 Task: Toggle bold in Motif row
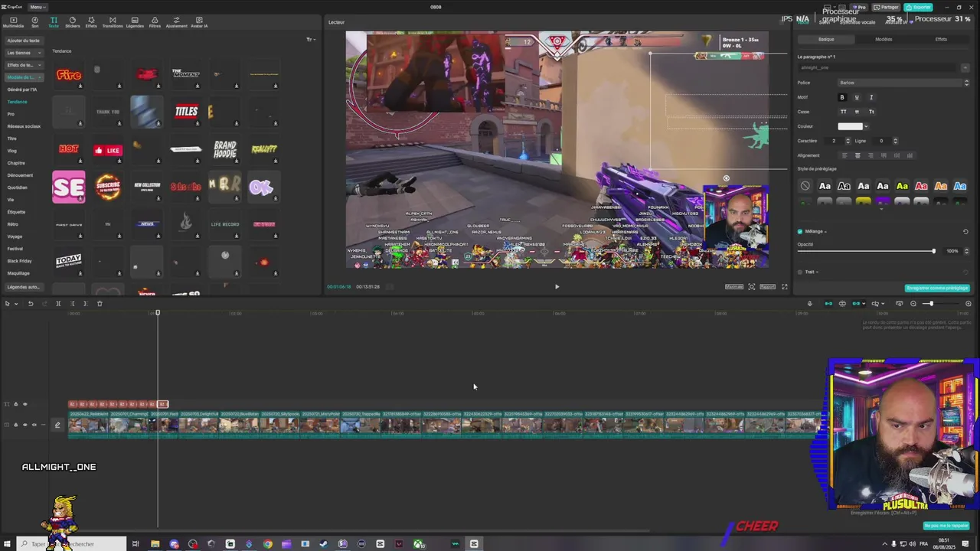click(x=842, y=97)
